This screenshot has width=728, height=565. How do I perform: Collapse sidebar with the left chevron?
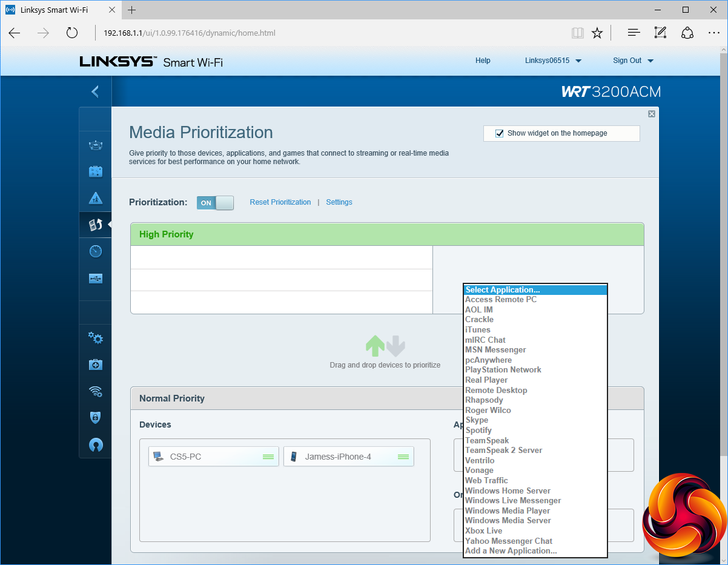[x=95, y=91]
